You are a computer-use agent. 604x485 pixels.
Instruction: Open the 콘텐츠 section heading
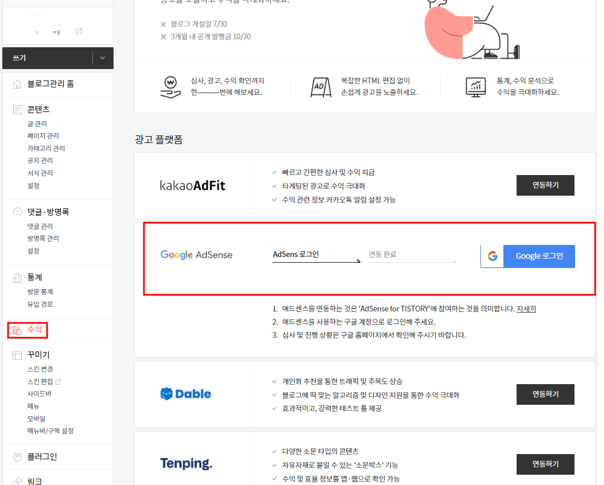[38, 109]
